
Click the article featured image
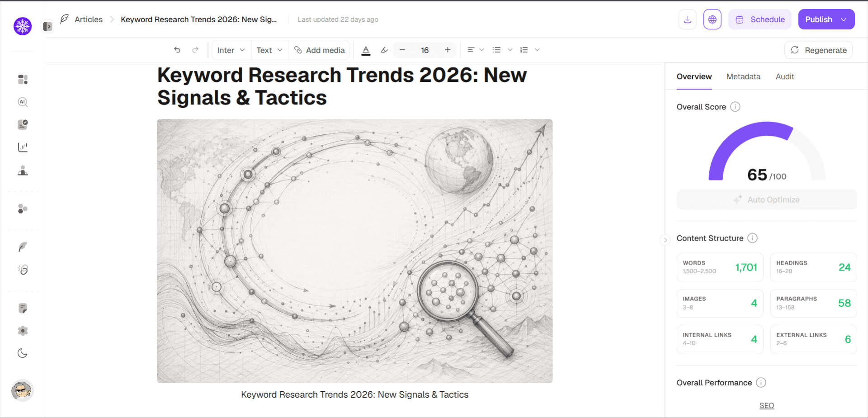point(355,251)
